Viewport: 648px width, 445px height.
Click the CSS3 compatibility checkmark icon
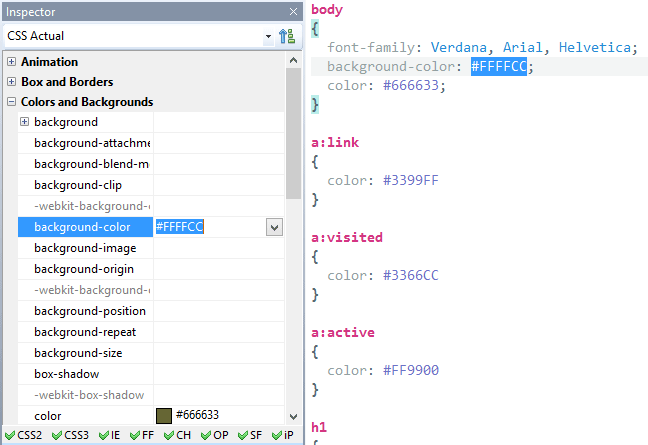click(x=57, y=435)
